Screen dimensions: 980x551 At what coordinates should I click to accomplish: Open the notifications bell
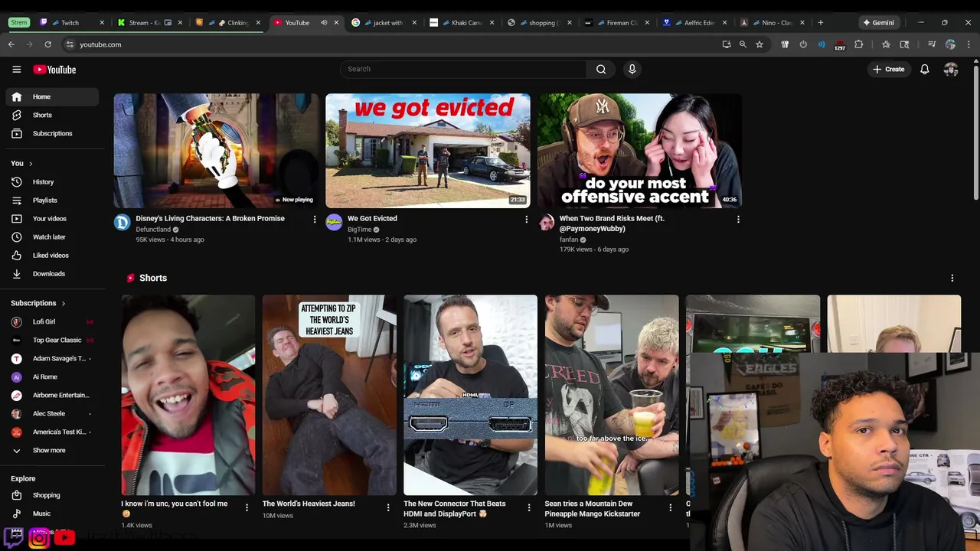click(925, 69)
